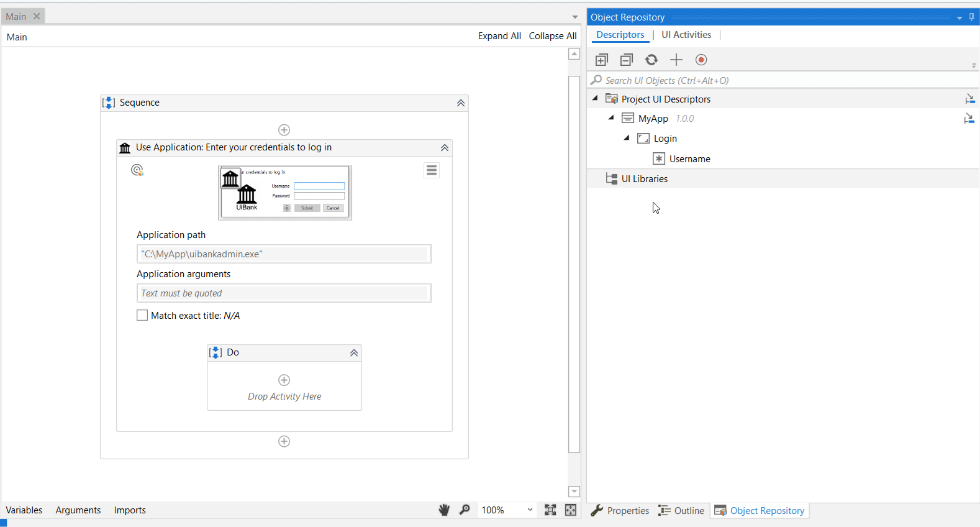Collapse Project UI Descriptors tree node

[x=595, y=98]
